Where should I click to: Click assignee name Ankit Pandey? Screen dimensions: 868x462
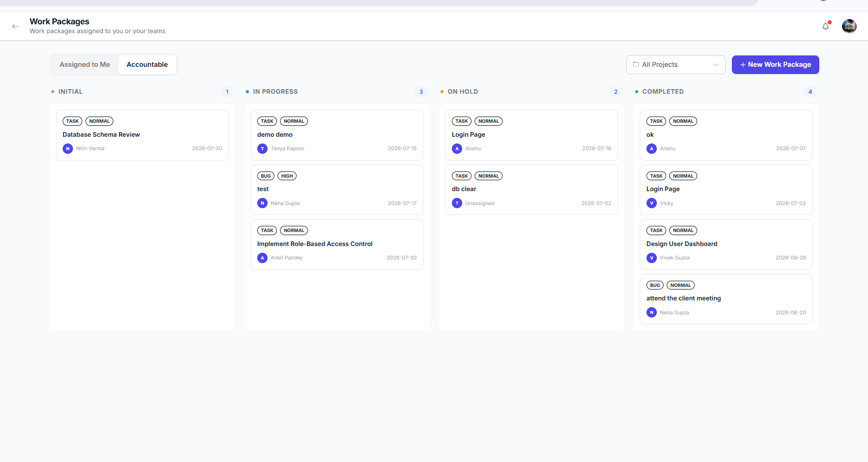coord(287,258)
